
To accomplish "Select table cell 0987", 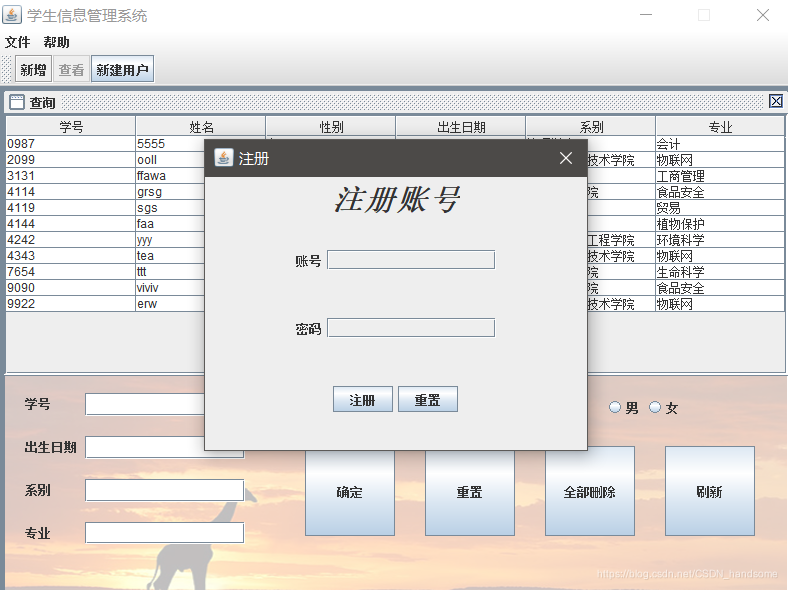I will click(x=71, y=144).
